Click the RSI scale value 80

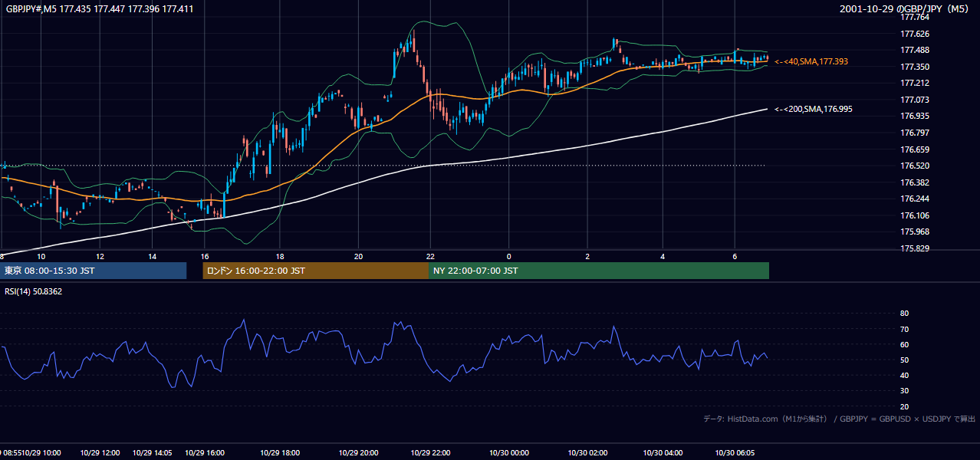tap(904, 314)
